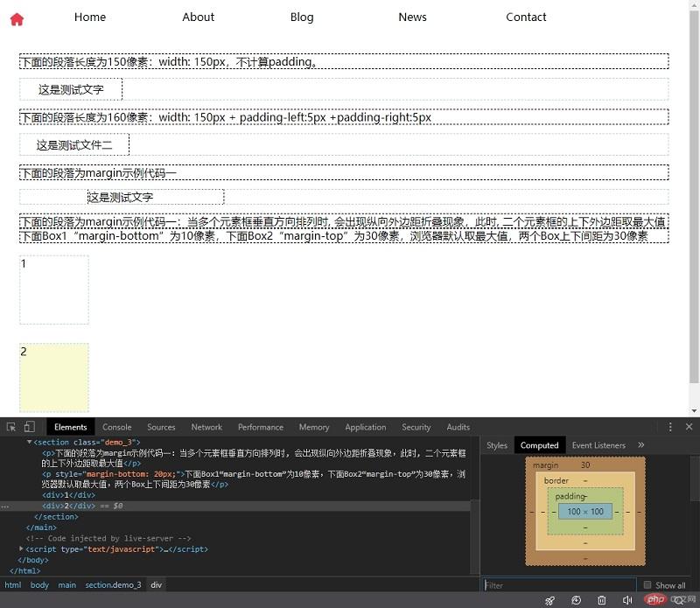Open the Memory tab
The image size is (700, 608).
[314, 427]
